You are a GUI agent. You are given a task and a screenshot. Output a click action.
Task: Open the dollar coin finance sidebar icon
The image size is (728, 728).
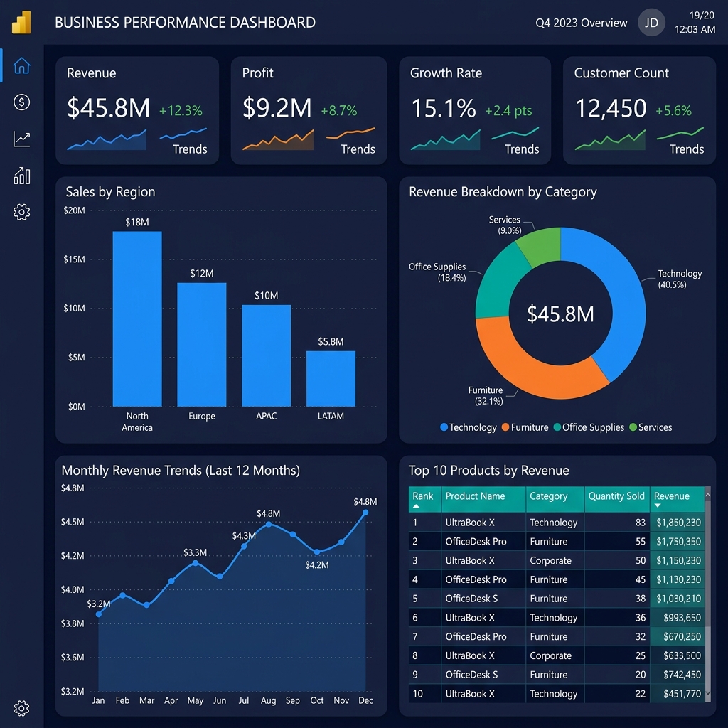(21, 102)
